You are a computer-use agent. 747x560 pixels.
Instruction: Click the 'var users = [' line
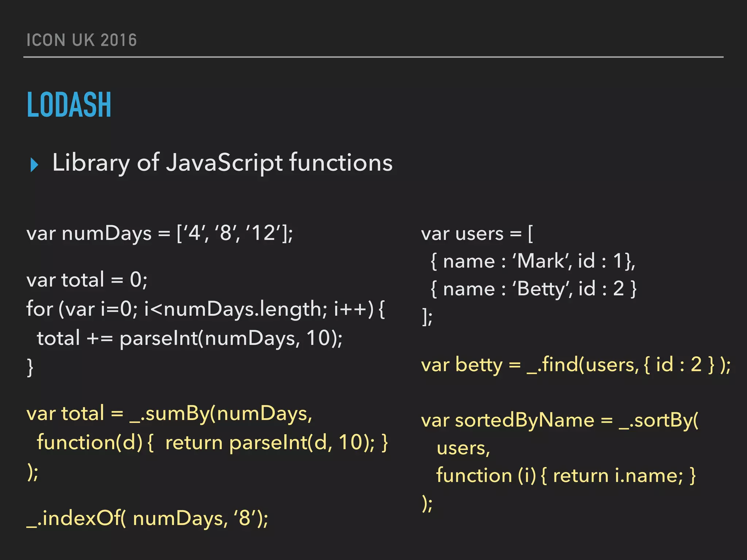pos(477,233)
